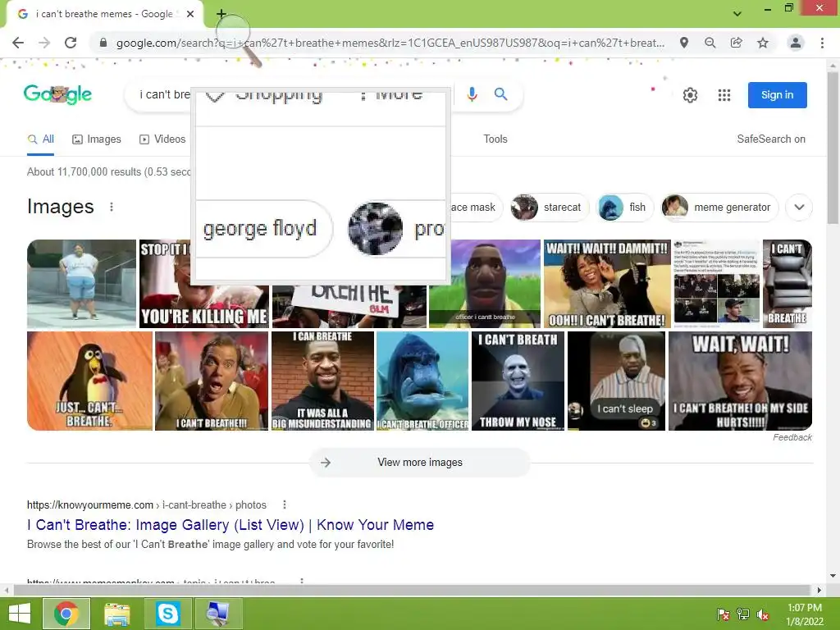Close the 'i can't breathe memes' tab
This screenshot has width=840, height=630.
click(190, 14)
